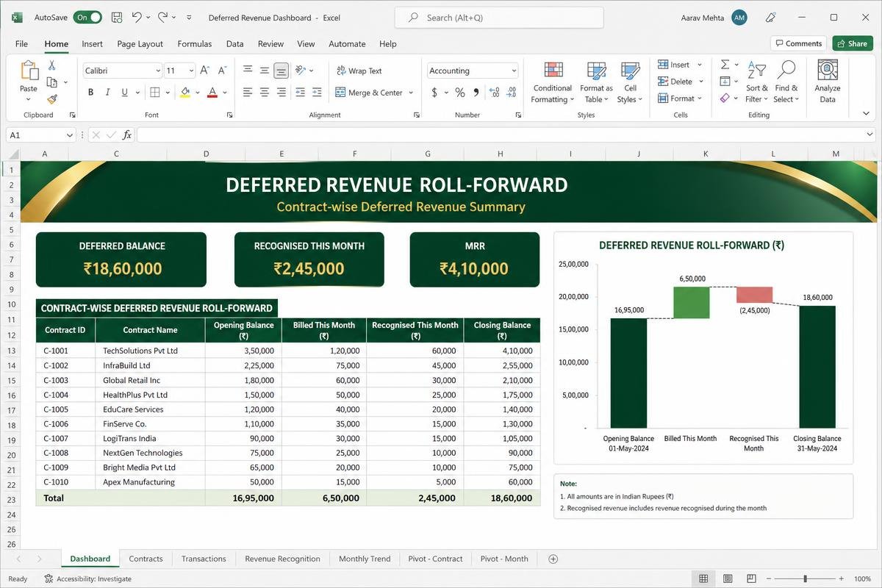Click Align Left icon
The width and height of the screenshot is (882, 588).
pyautogui.click(x=248, y=93)
